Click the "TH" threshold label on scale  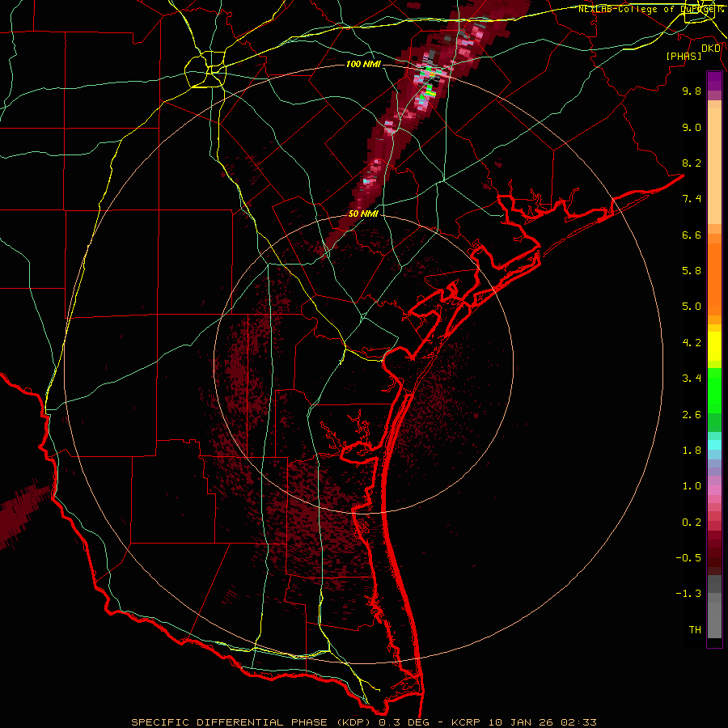click(695, 630)
